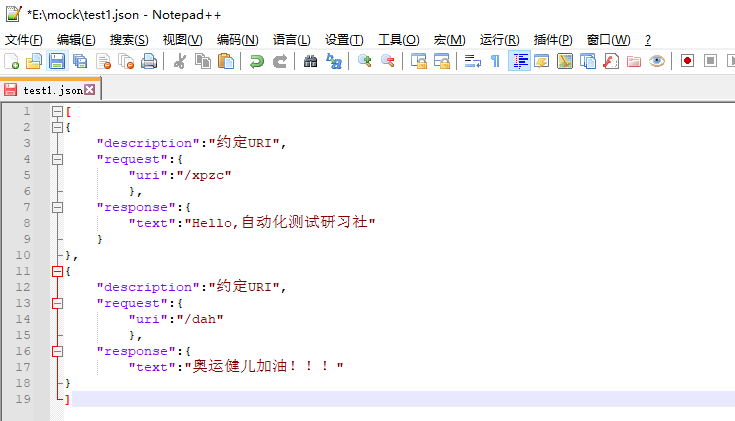This screenshot has height=421, width=735.
Task: Close all documents icon
Action: (126, 61)
